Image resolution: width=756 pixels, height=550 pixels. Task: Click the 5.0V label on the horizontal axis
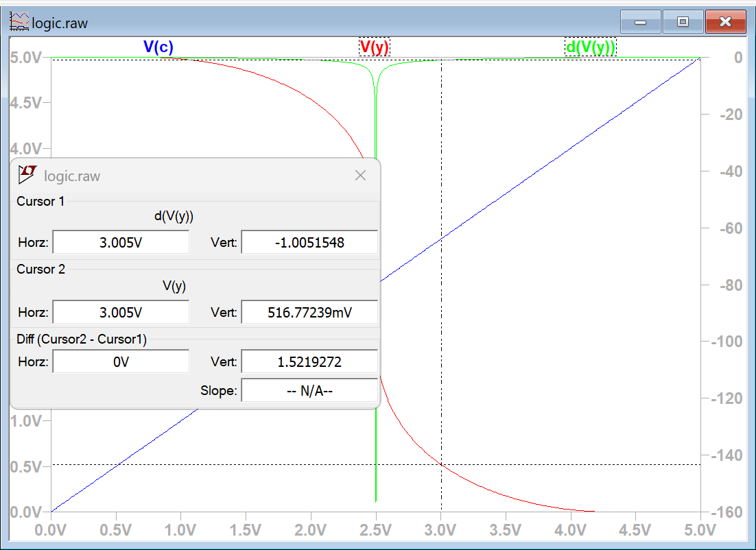coord(700,530)
